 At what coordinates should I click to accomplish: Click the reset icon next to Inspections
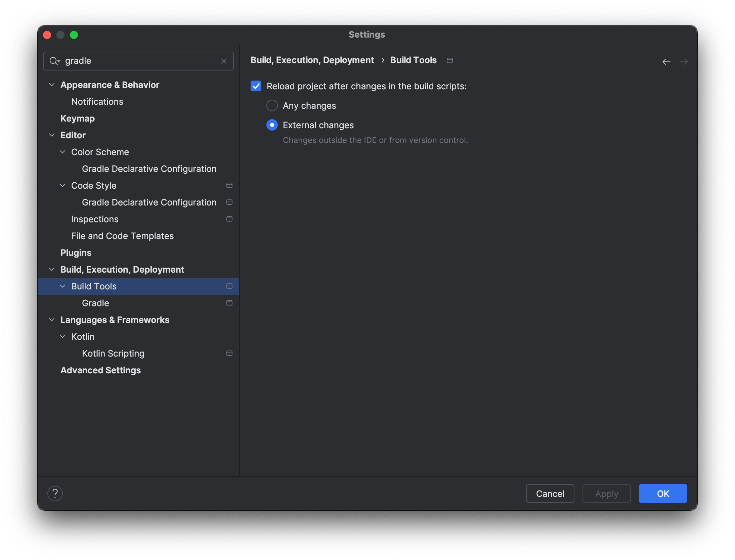[x=229, y=219]
